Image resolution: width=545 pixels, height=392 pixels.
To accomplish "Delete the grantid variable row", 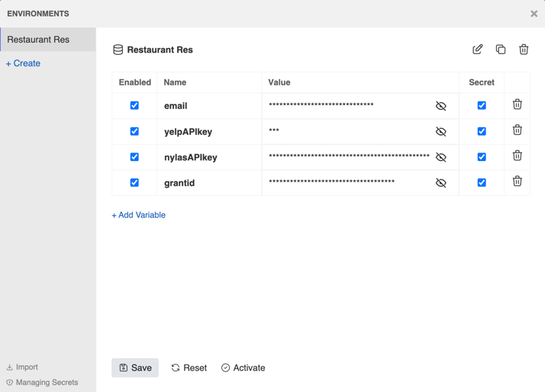I will click(x=518, y=182).
